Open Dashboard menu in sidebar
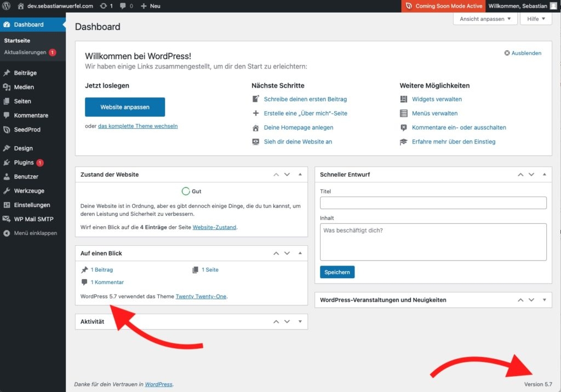 (33, 25)
